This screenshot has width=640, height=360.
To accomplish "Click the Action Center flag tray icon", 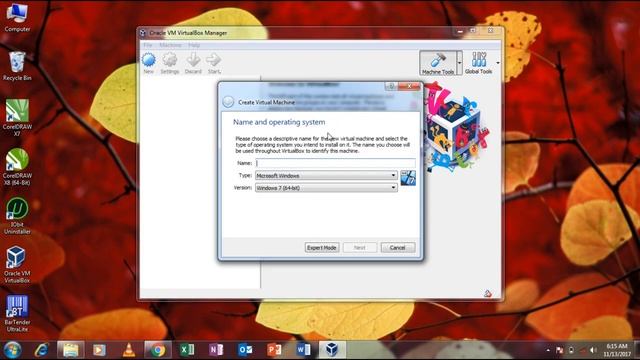I will tap(560, 350).
